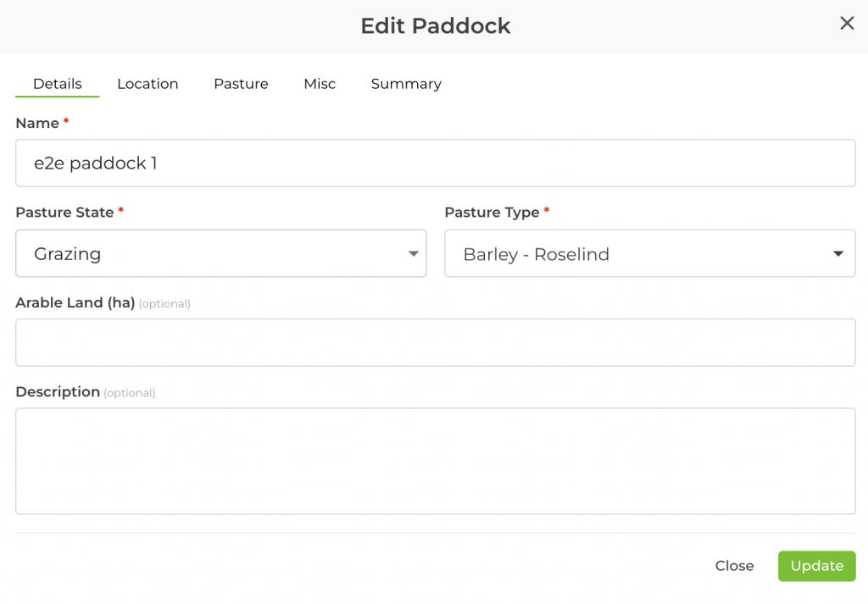This screenshot has width=868, height=604.
Task: Click inside the Description text area
Action: [x=435, y=461]
